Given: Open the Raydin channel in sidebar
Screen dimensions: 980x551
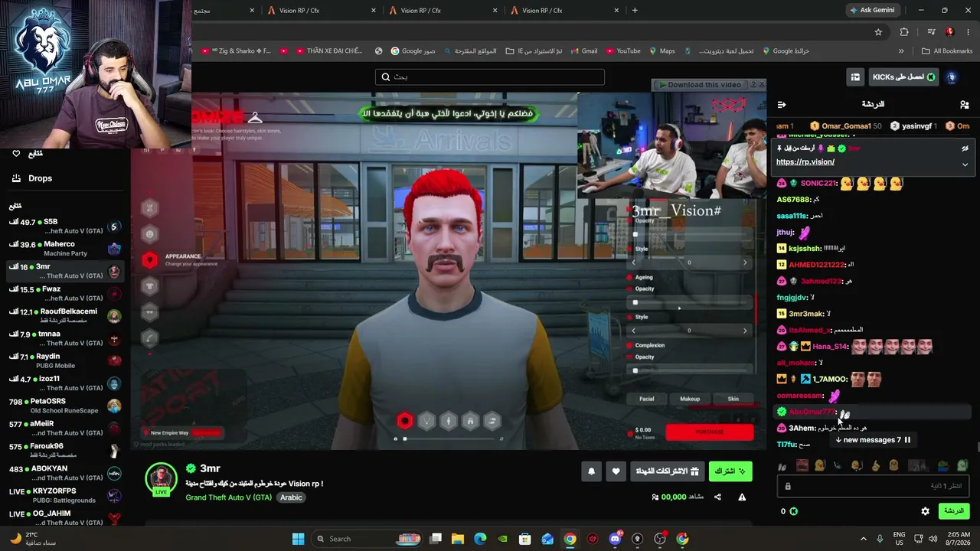Looking at the screenshot, I should (64, 361).
